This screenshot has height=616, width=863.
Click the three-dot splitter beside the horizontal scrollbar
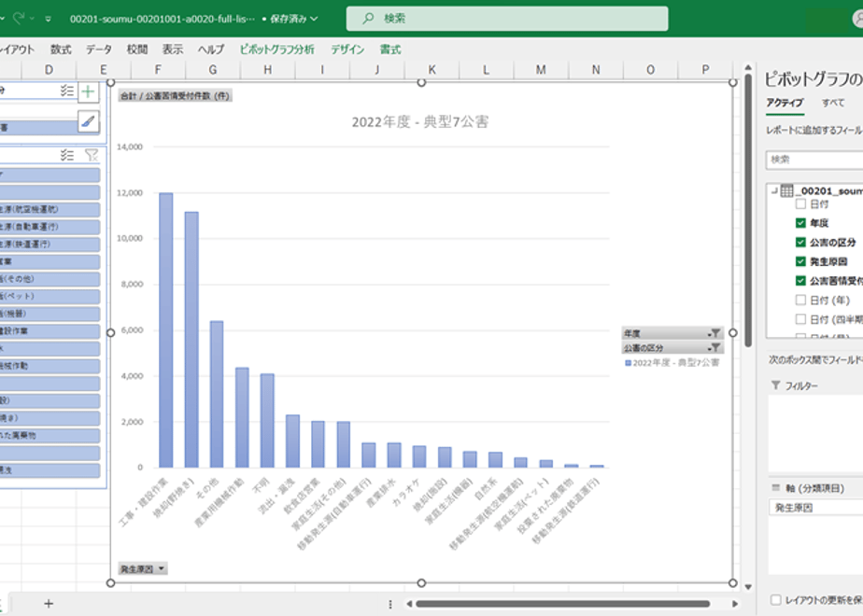[390, 604]
